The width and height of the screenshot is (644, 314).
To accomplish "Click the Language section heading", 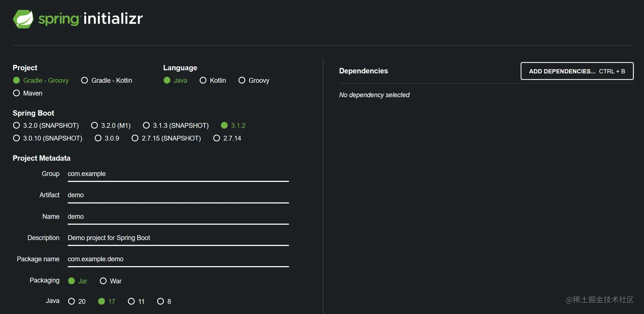I will point(180,68).
